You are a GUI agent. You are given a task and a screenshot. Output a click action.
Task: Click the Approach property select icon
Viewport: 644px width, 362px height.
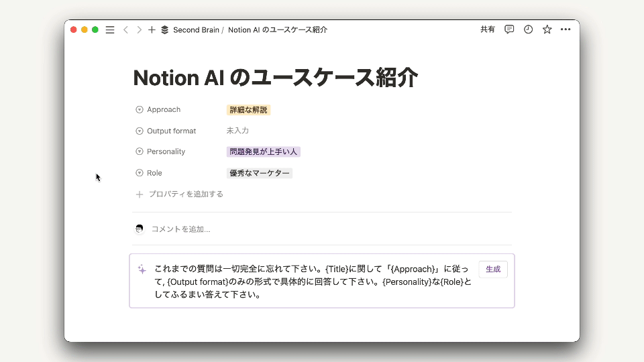pyautogui.click(x=140, y=109)
